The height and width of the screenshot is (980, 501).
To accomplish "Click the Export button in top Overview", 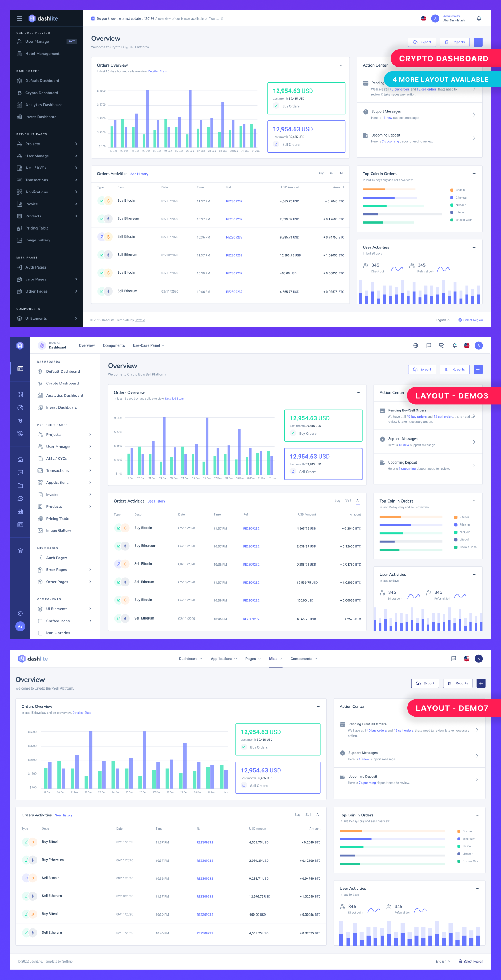I will [422, 42].
